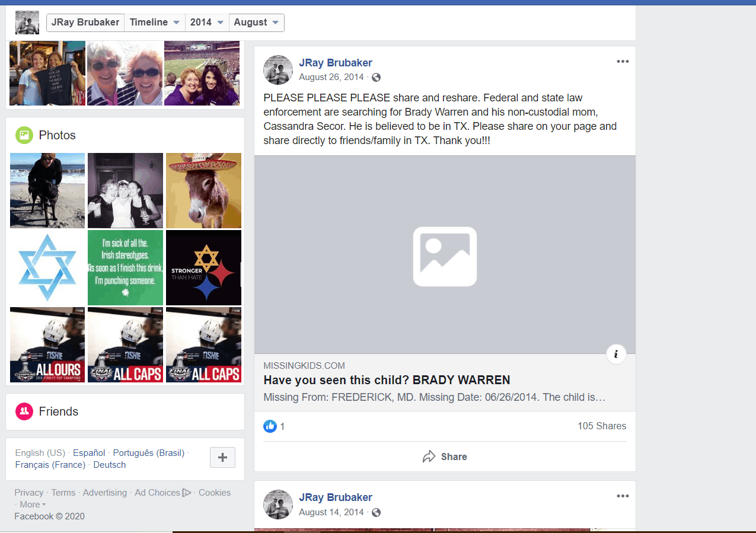The height and width of the screenshot is (533, 756).
Task: Click the globe privacy icon on August 26 post
Action: coord(376,78)
